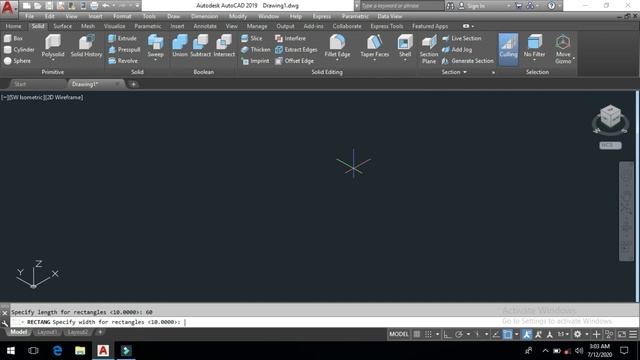Activate the Extrude tool
The image size is (640, 360).
pyautogui.click(x=122, y=38)
